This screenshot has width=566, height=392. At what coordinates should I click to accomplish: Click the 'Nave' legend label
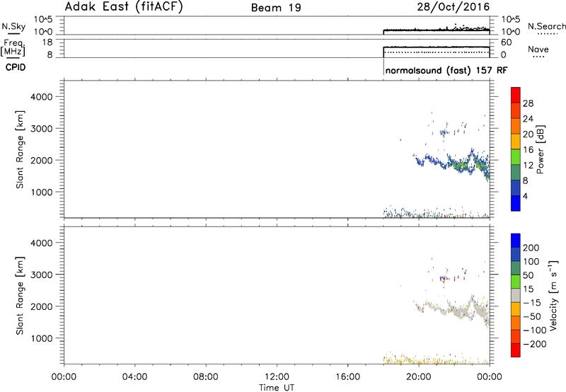click(x=538, y=49)
